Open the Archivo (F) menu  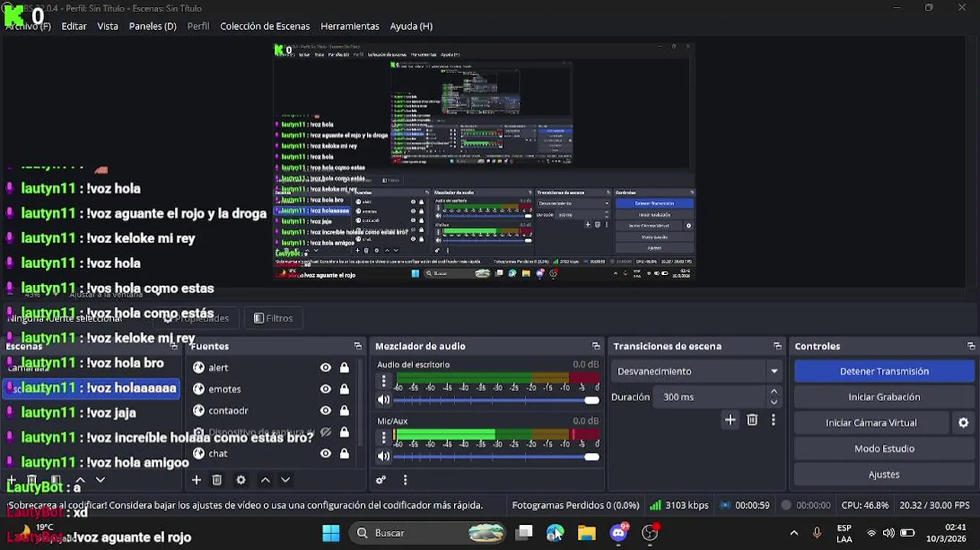(x=28, y=26)
